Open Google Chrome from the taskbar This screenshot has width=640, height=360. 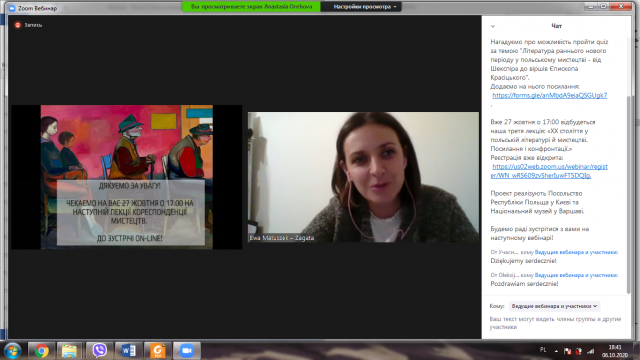41,351
